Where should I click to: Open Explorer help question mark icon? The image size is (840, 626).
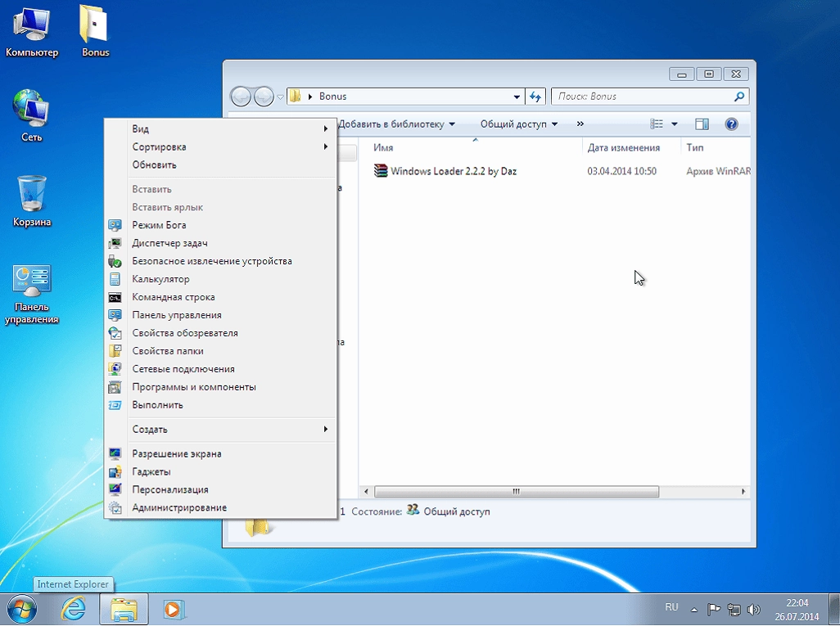[x=731, y=124]
